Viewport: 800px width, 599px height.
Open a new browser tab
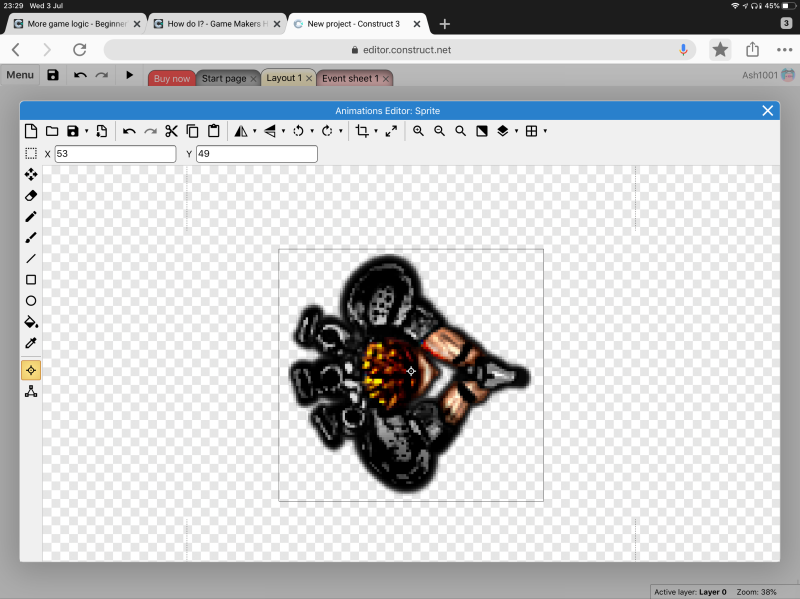coord(444,24)
